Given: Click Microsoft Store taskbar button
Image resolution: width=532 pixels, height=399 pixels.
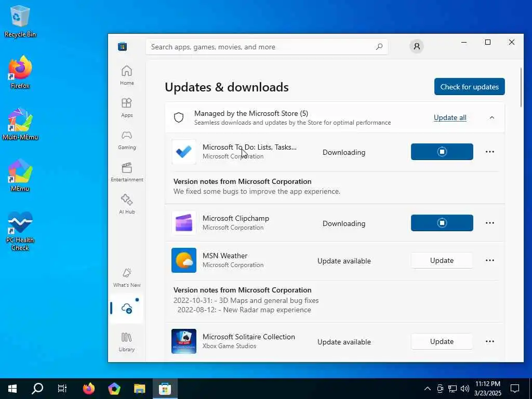Looking at the screenshot, I should (x=165, y=389).
